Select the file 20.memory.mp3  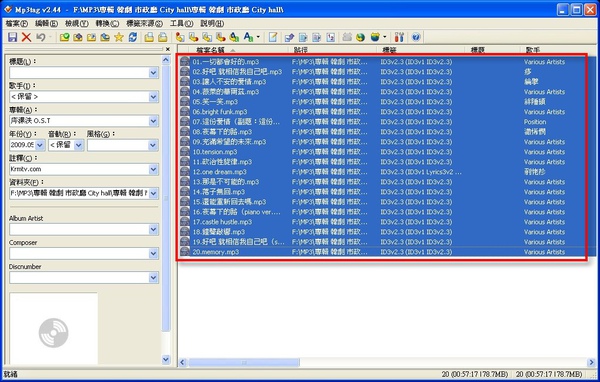pyautogui.click(x=215, y=252)
